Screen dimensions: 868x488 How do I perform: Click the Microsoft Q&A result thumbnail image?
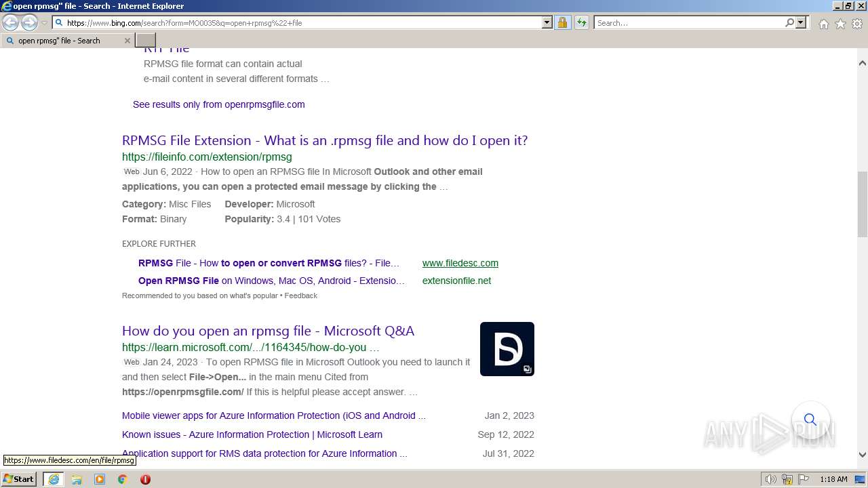click(x=507, y=349)
